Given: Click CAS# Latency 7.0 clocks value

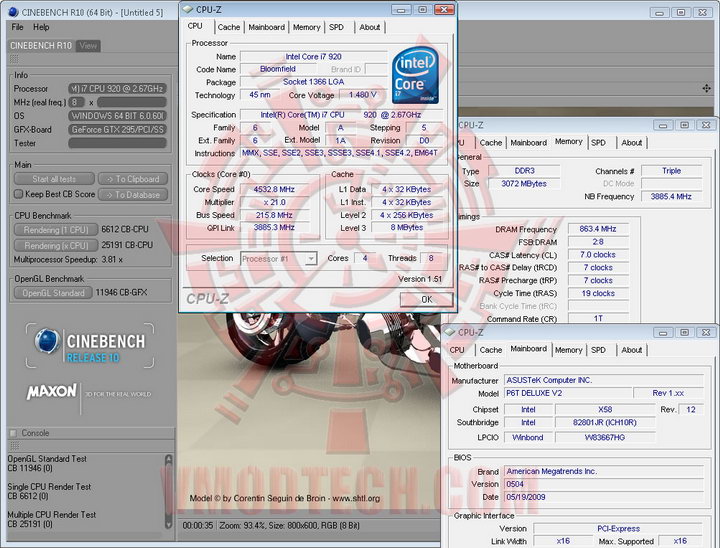Looking at the screenshot, I should click(598, 254).
